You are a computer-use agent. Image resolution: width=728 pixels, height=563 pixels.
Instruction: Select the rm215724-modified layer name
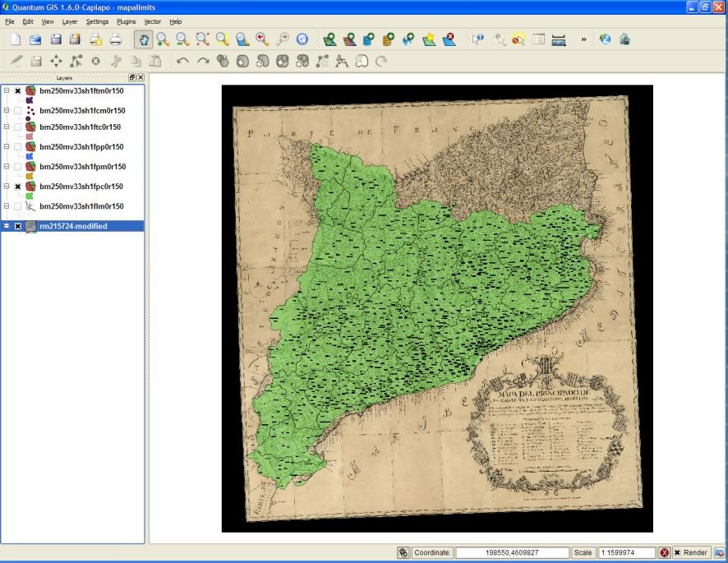point(73,226)
